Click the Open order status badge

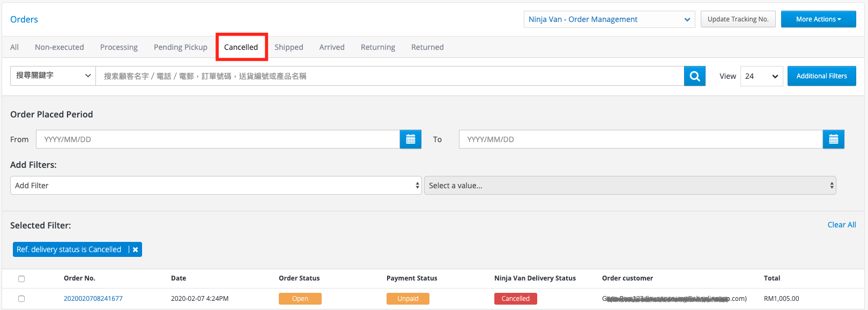coord(300,299)
